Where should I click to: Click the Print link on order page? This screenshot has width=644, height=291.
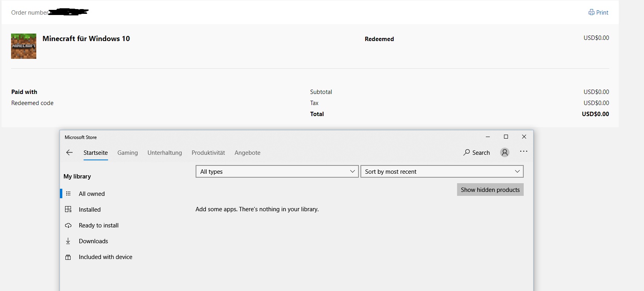click(x=598, y=12)
